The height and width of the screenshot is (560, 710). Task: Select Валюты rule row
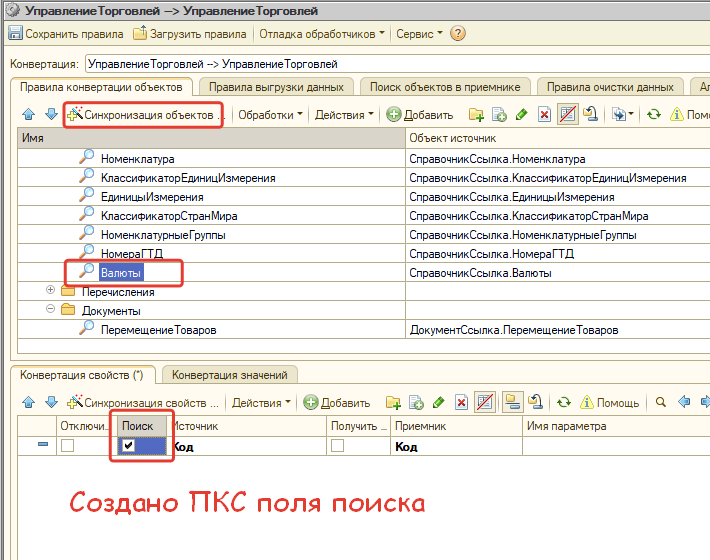[x=121, y=273]
